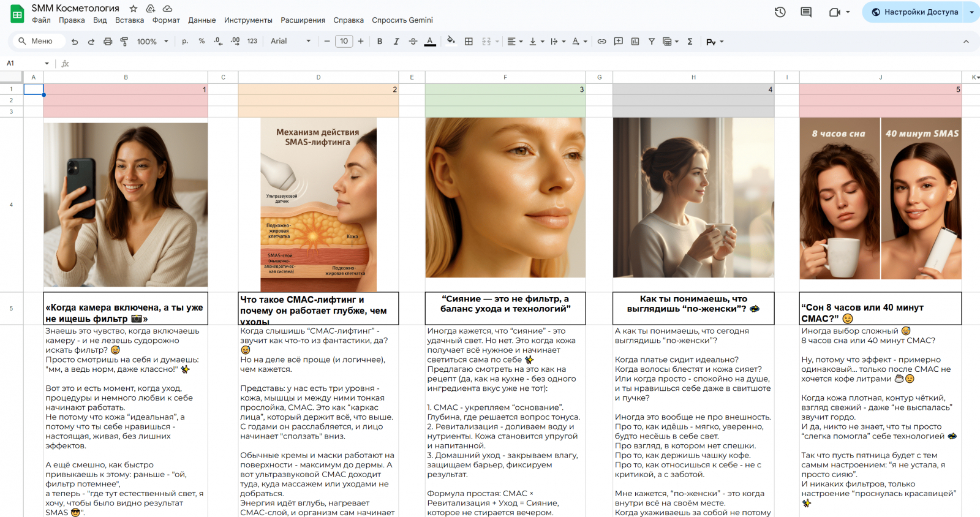Open the Вставка menu
The height and width of the screenshot is (517, 980).
(129, 20)
